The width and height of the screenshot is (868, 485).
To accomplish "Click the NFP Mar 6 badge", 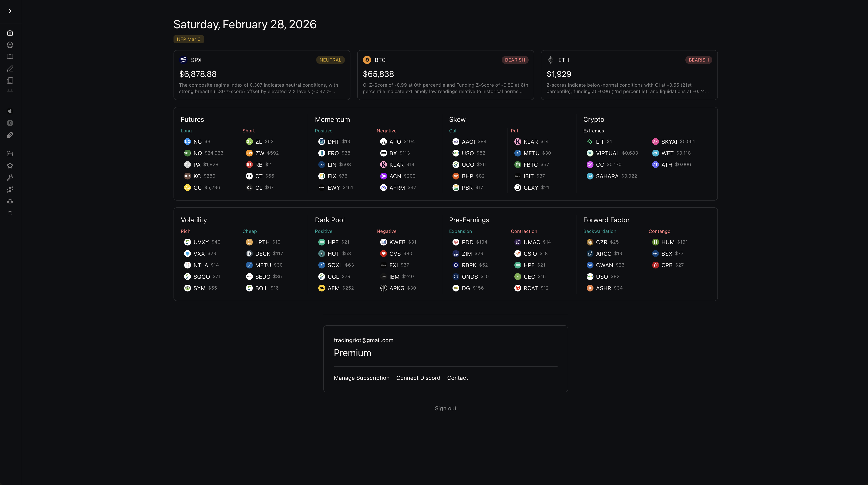I will (188, 39).
